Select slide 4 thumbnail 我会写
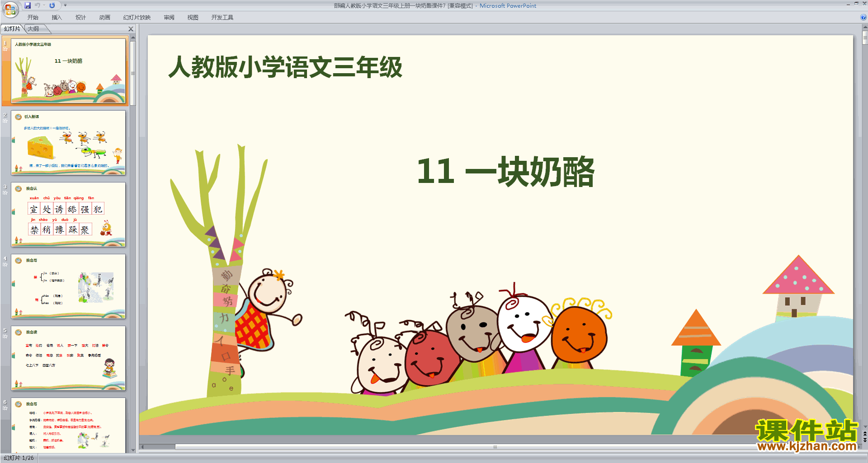 68,286
